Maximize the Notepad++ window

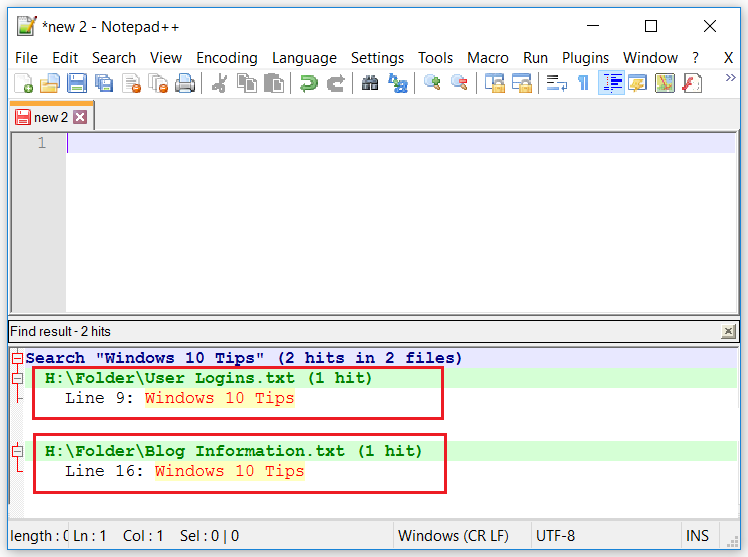point(651,26)
